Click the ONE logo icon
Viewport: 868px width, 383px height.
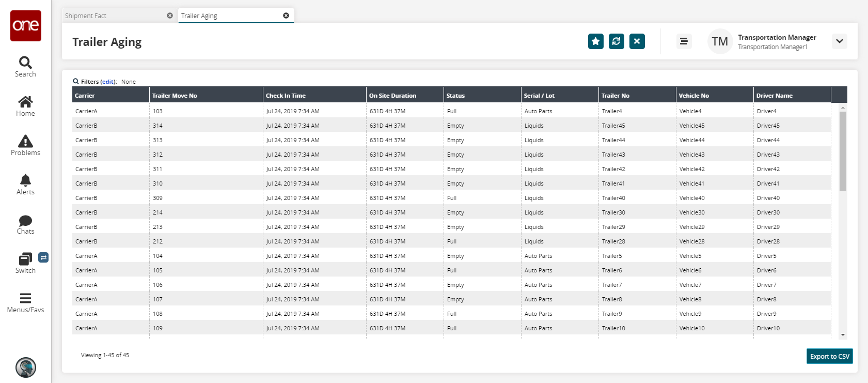tap(26, 26)
